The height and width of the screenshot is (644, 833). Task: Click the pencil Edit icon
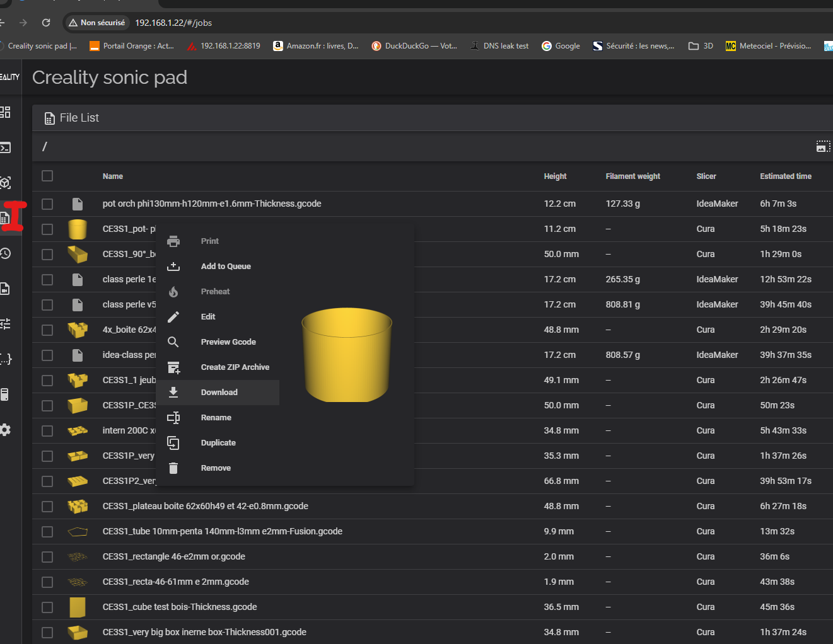(x=173, y=317)
